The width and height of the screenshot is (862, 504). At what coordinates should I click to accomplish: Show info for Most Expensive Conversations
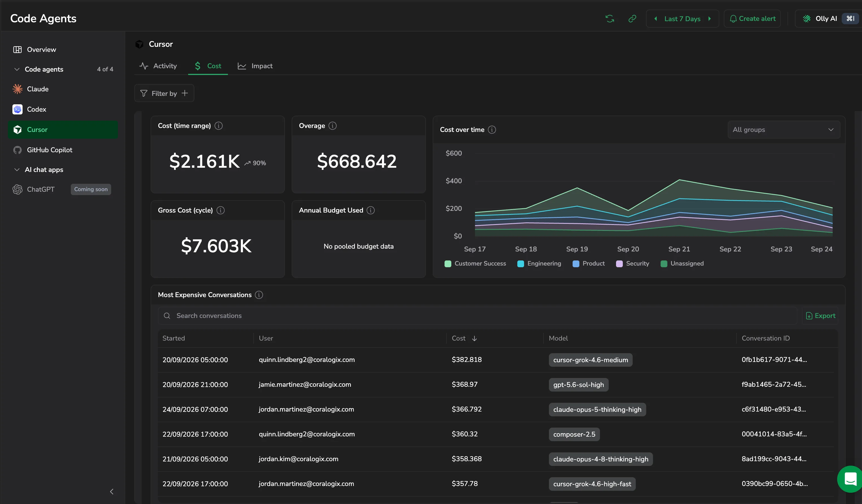coord(259,295)
